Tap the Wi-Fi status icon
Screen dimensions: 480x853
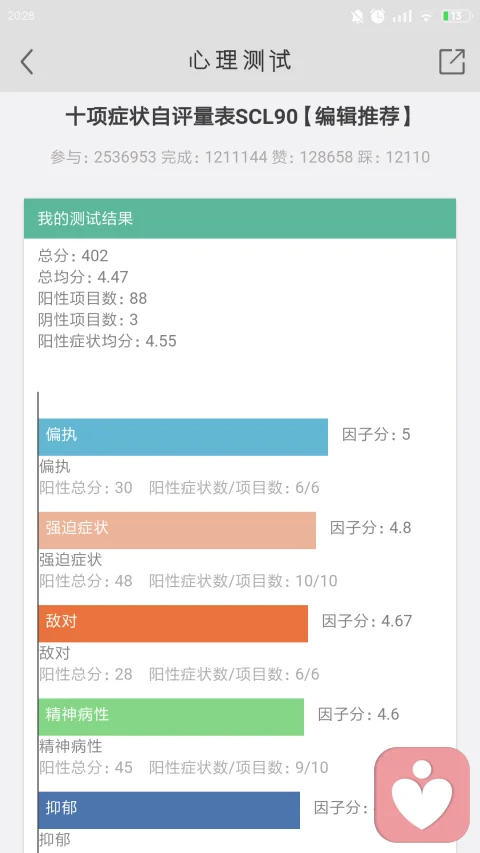point(426,16)
